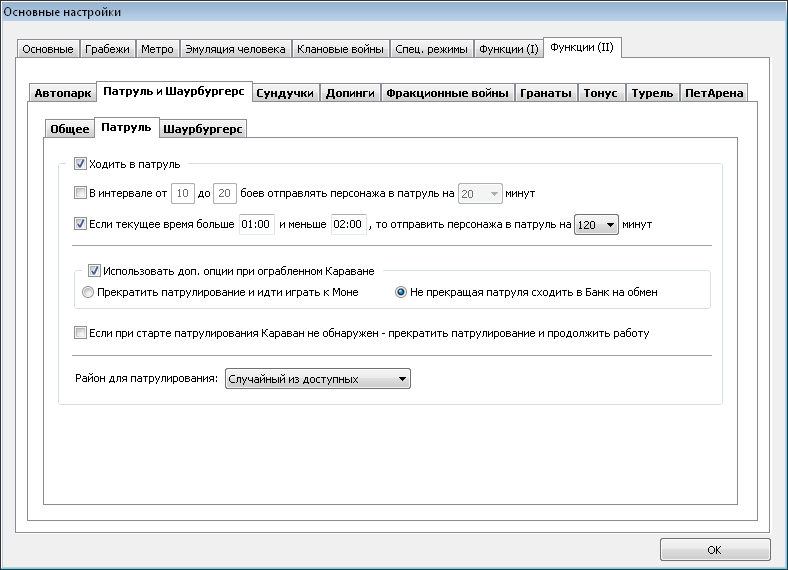Screen dimensions: 788x570
Task: Switch to the 'Шаурбургерс' sub-tab
Action: pyautogui.click(x=203, y=129)
